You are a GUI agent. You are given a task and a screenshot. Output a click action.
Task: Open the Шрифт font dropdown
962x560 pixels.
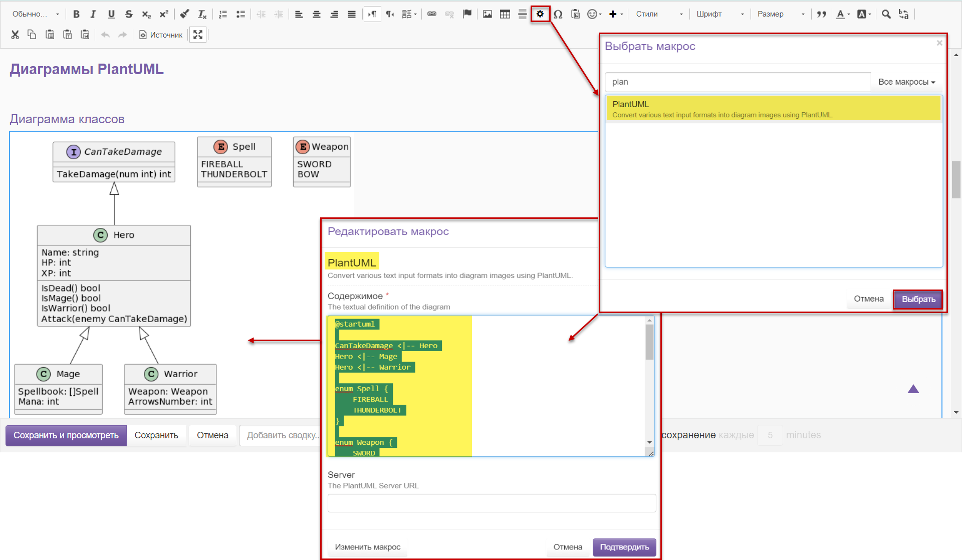[x=720, y=14]
